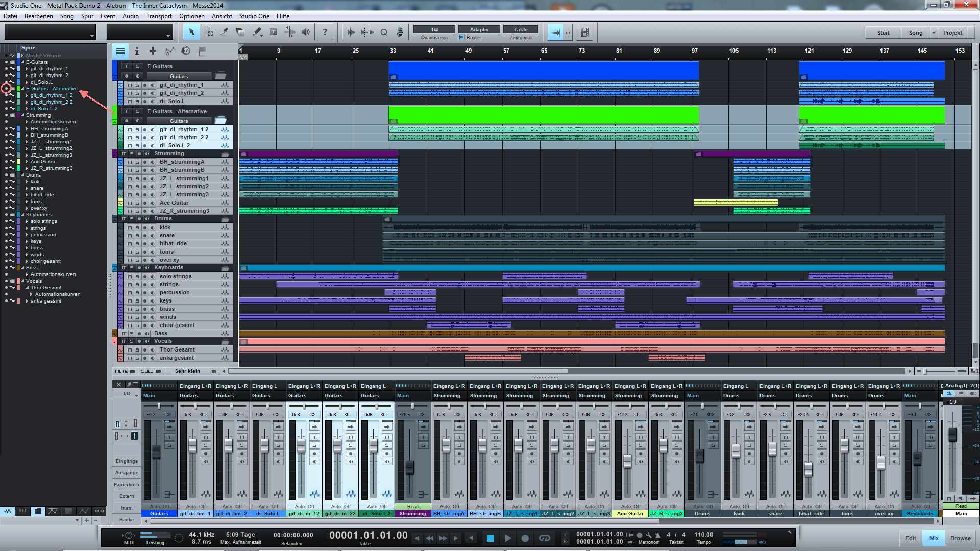Select the Range selection tool
Image resolution: width=980 pixels, height=551 pixels.
[208, 32]
